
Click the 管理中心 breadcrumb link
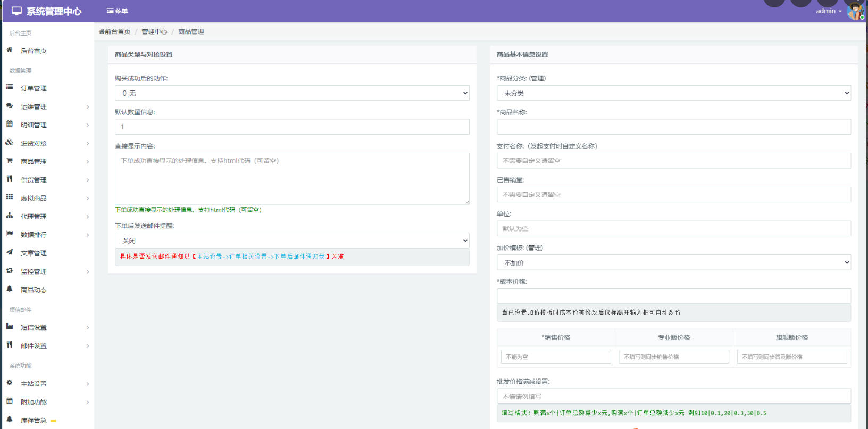point(154,31)
